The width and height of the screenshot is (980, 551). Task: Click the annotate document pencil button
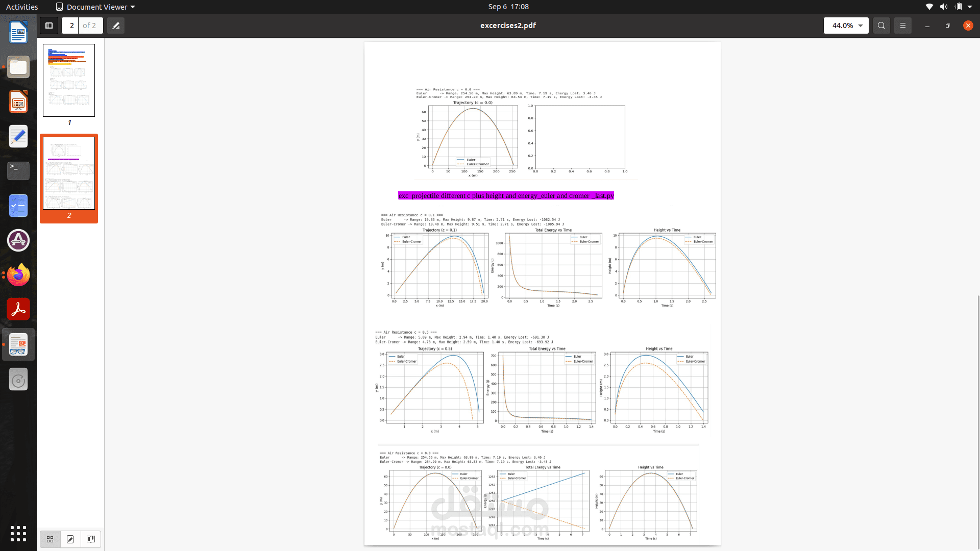coord(116,26)
